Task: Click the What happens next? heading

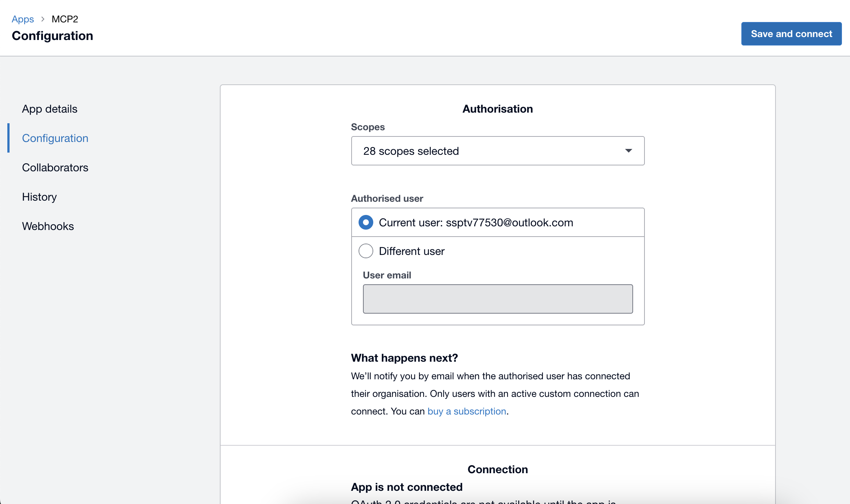Action: click(x=404, y=358)
